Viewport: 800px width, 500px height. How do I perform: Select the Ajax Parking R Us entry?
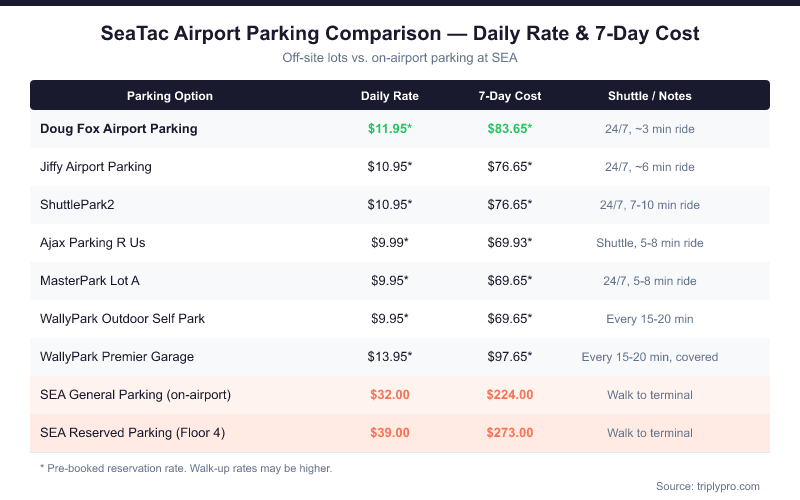[x=93, y=242]
